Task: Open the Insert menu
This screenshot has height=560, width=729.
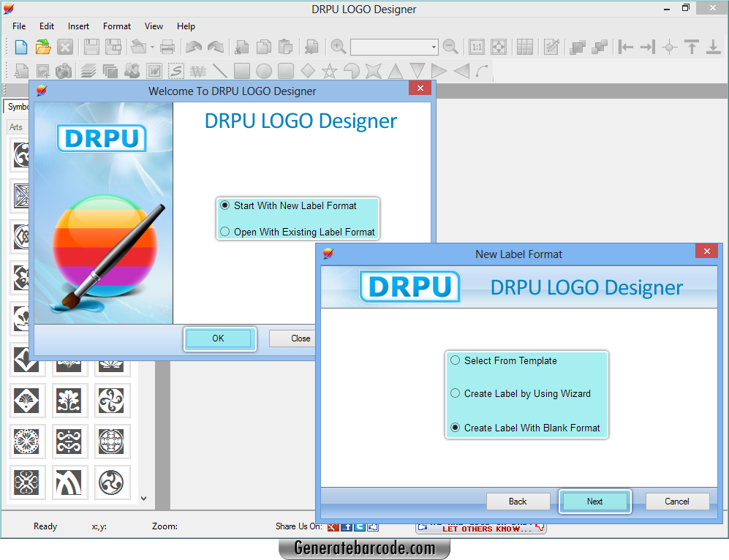Action: (x=78, y=26)
